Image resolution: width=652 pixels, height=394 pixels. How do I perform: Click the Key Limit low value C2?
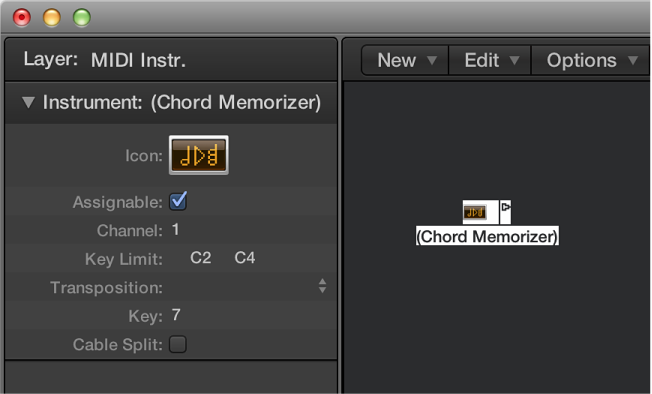(200, 258)
